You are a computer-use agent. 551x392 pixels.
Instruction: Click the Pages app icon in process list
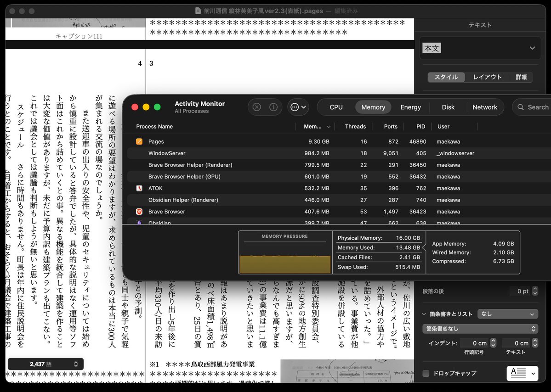tap(139, 141)
